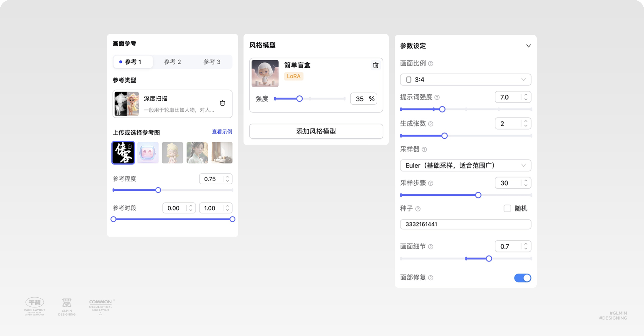Open the Euler sampler dropdown

click(x=465, y=165)
